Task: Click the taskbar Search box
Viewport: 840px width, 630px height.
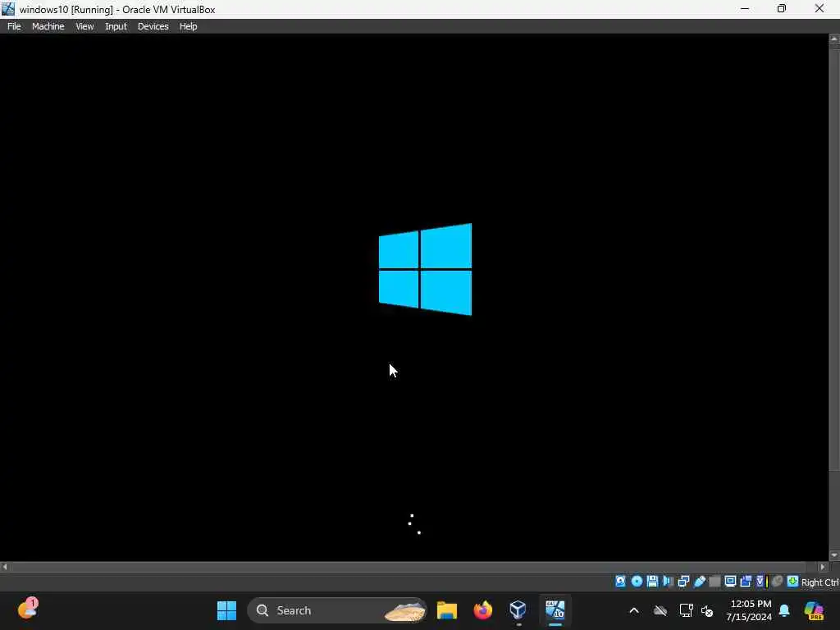Action: click(337, 610)
